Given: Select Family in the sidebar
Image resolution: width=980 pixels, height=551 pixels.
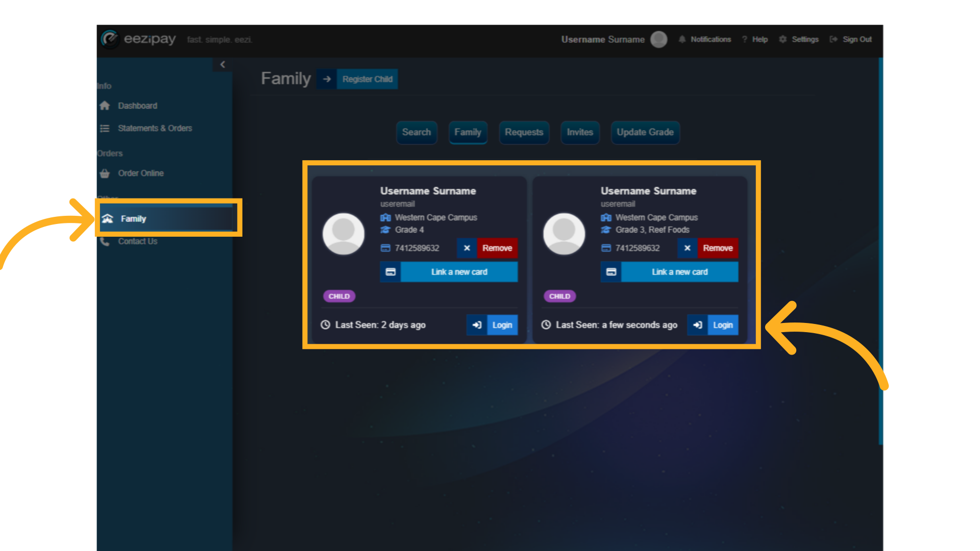Looking at the screenshot, I should pyautogui.click(x=166, y=218).
